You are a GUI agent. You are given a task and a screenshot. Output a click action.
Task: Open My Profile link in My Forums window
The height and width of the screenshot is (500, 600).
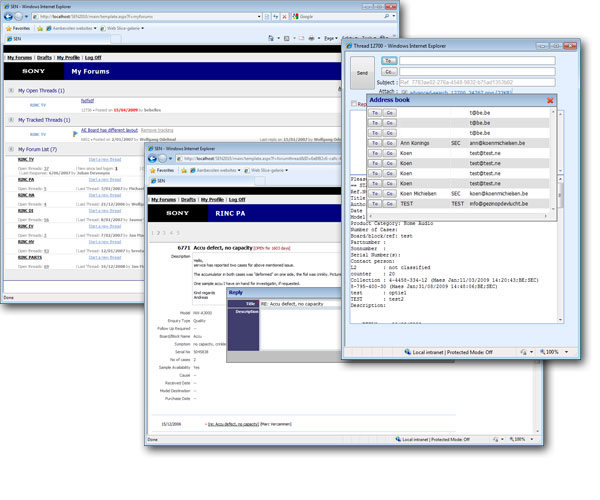pyautogui.click(x=68, y=58)
